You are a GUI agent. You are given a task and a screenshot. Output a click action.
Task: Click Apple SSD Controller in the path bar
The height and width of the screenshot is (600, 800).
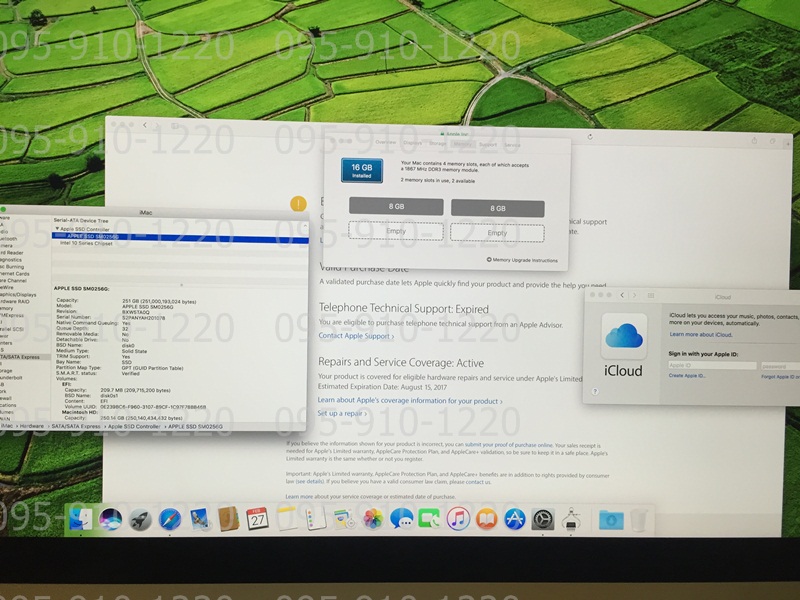pyautogui.click(x=134, y=427)
